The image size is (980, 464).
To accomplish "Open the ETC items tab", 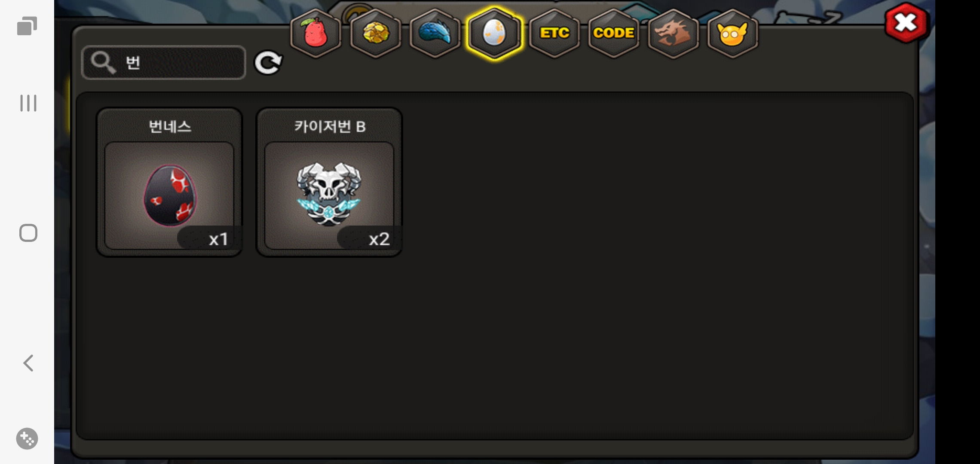I will click(554, 34).
